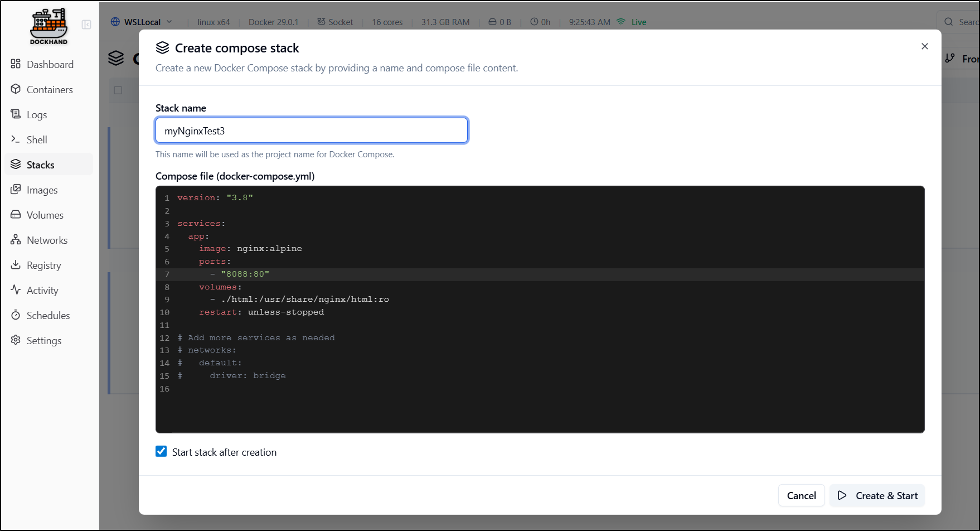Click the Shell prompt icon

click(x=16, y=139)
